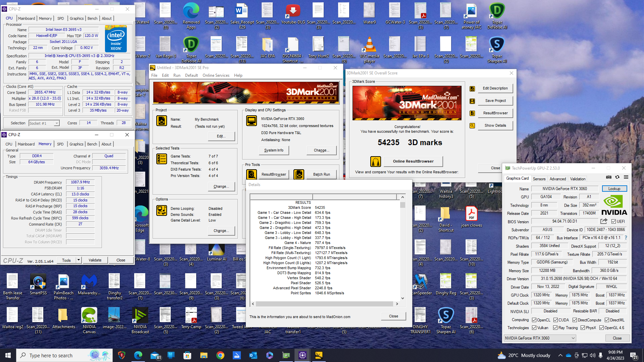Click icon beside Edit Description button
Viewport: 644px width, 362px height.
tap(472, 88)
